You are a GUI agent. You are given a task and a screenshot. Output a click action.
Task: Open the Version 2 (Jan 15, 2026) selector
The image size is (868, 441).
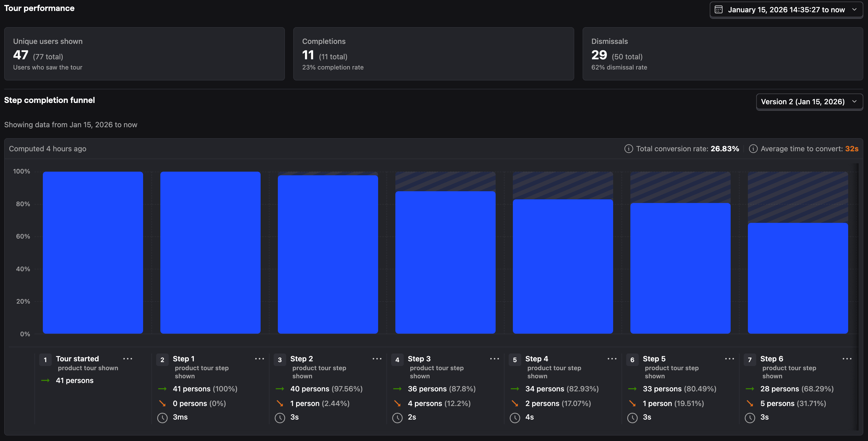tap(809, 101)
